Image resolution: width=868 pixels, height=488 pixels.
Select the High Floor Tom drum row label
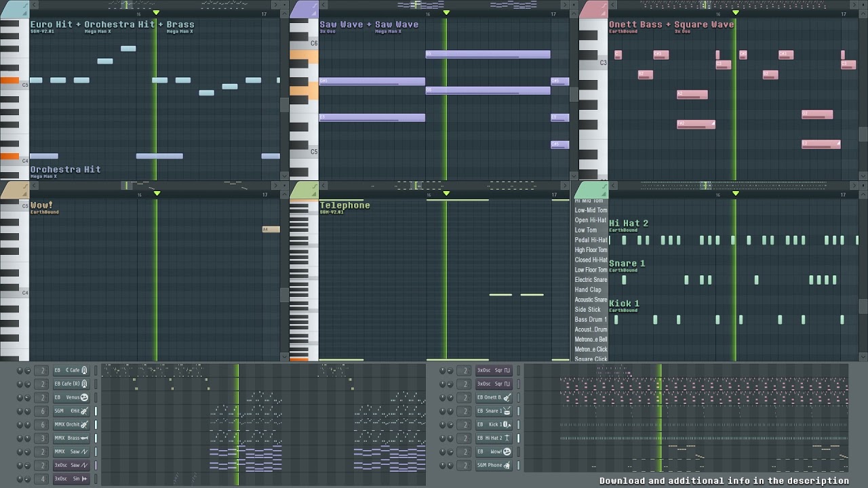(591, 249)
